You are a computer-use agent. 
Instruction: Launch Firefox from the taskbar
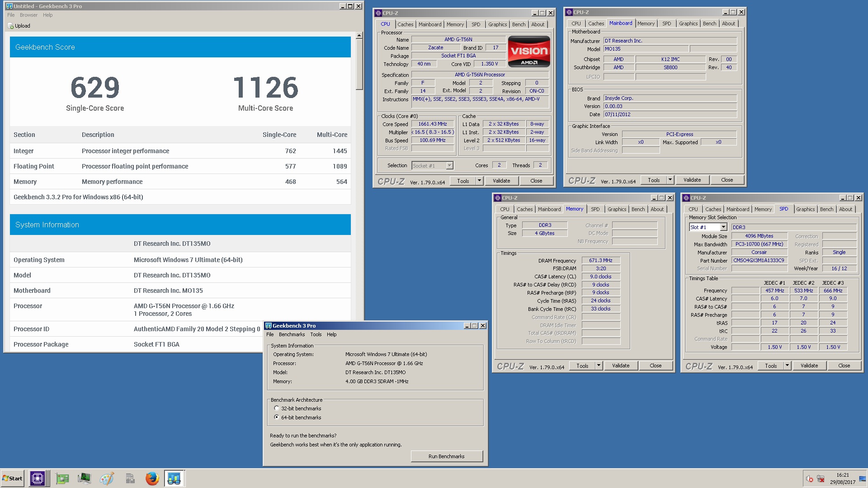[x=152, y=479]
